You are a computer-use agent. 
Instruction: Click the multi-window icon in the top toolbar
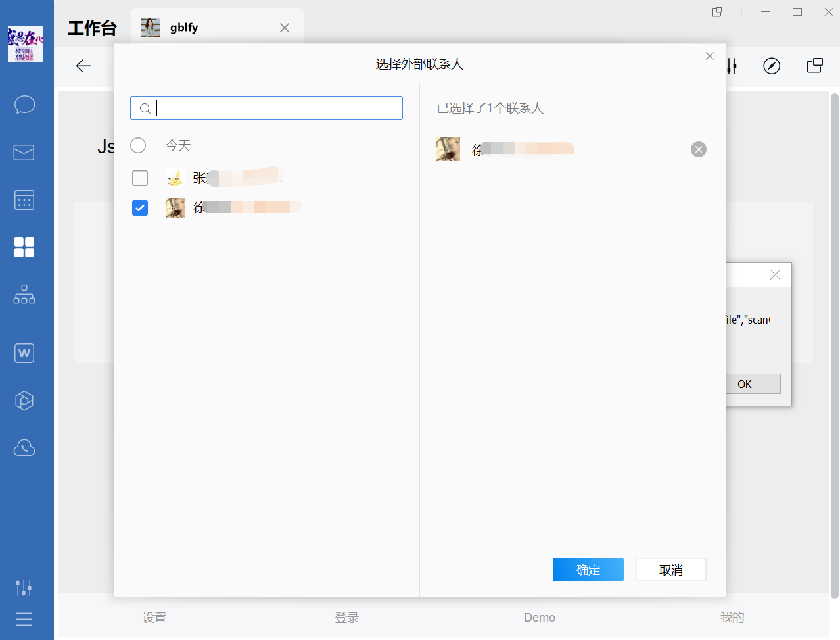pos(814,66)
